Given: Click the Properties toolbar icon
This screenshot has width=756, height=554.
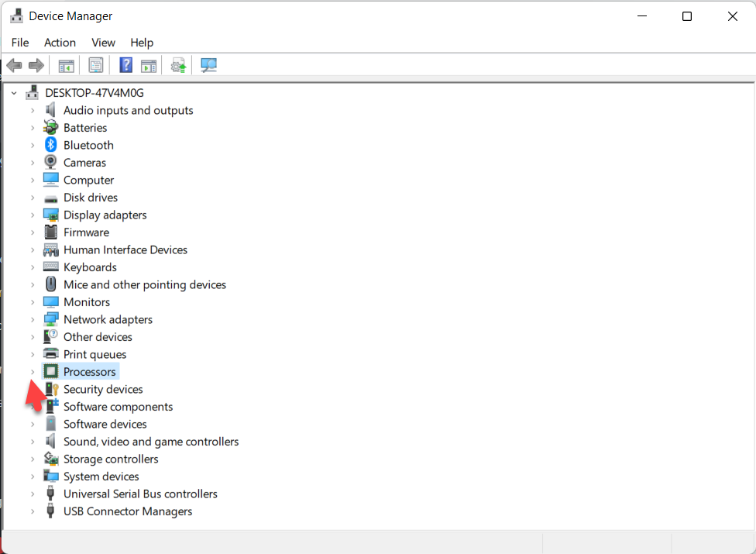Looking at the screenshot, I should click(96, 66).
